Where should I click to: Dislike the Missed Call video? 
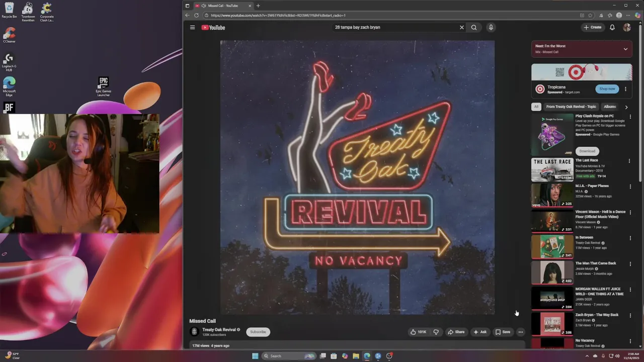pos(436,332)
